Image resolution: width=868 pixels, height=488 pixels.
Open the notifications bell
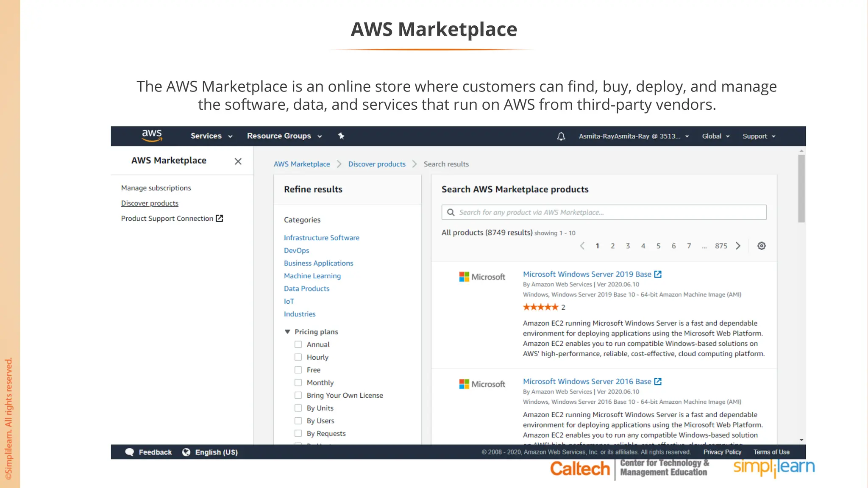tap(561, 136)
